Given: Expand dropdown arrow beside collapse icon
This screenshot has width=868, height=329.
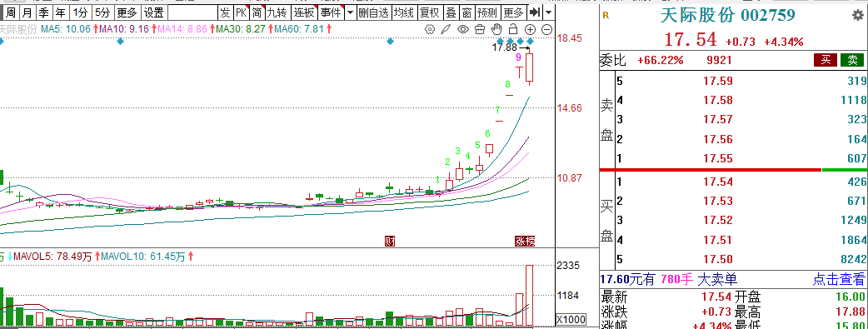Looking at the screenshot, I should click(548, 12).
